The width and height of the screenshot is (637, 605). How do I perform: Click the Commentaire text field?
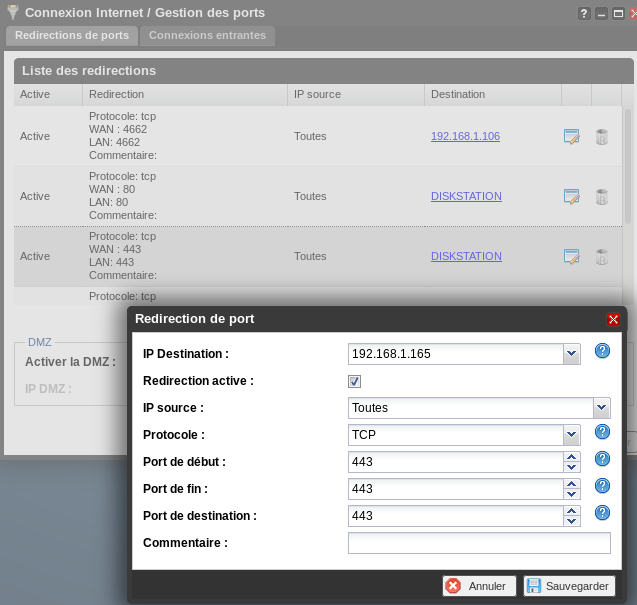478,543
